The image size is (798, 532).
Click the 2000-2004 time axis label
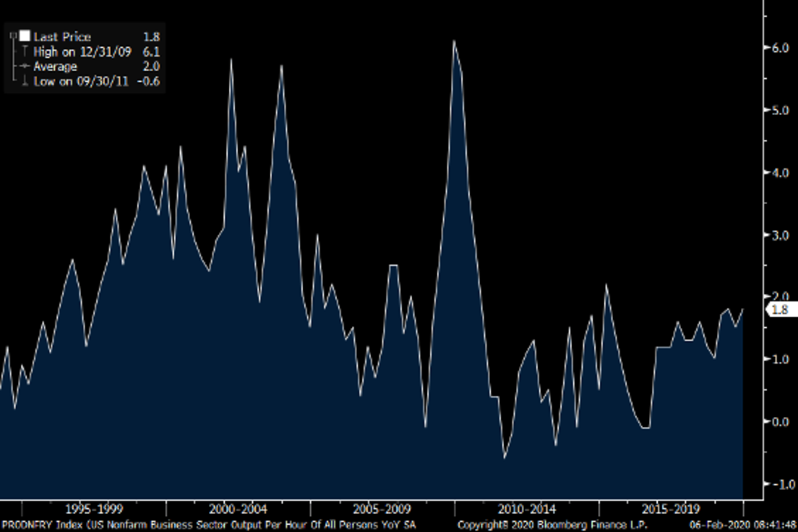coord(237,509)
